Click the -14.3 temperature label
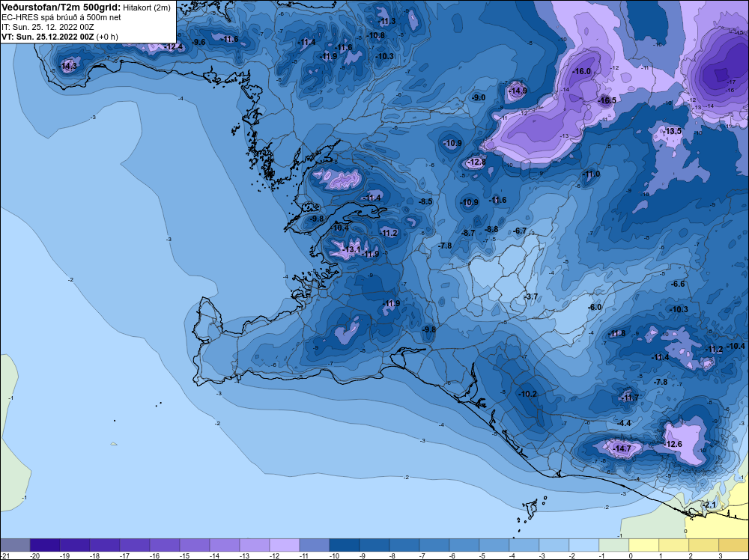 coord(69,67)
